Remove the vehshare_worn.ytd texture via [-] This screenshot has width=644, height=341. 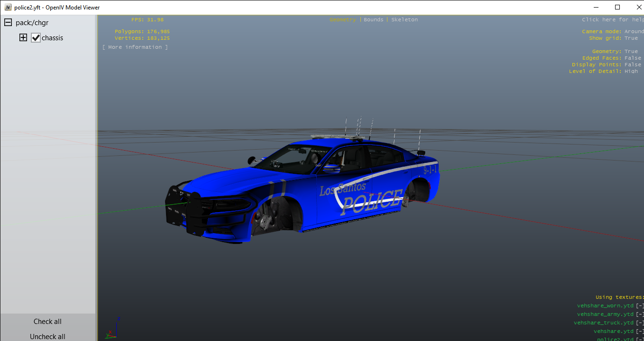click(x=640, y=306)
